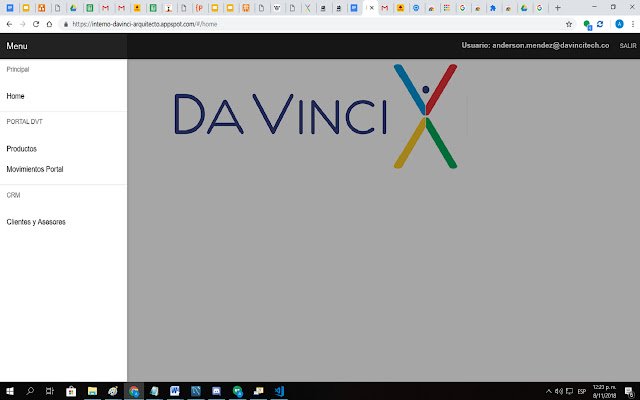The height and width of the screenshot is (400, 640).
Task: Switch to the tab with the P icon
Action: point(199,8)
